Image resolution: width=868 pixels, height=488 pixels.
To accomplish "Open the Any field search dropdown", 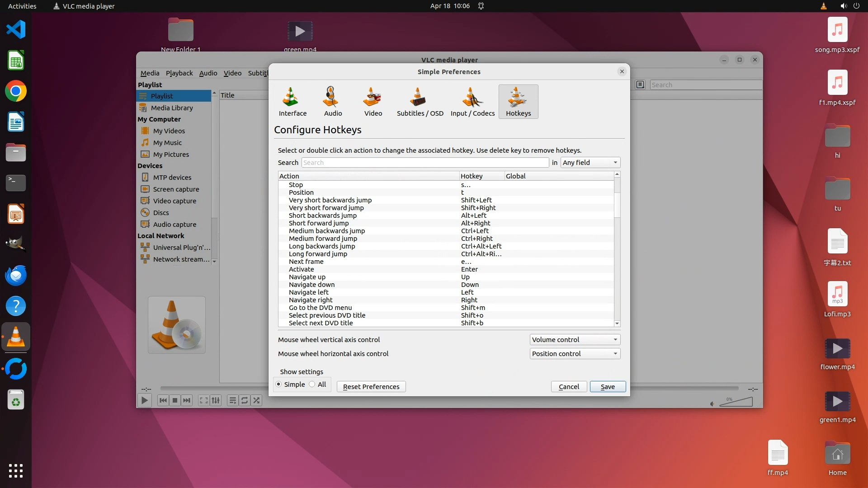I will pyautogui.click(x=590, y=163).
